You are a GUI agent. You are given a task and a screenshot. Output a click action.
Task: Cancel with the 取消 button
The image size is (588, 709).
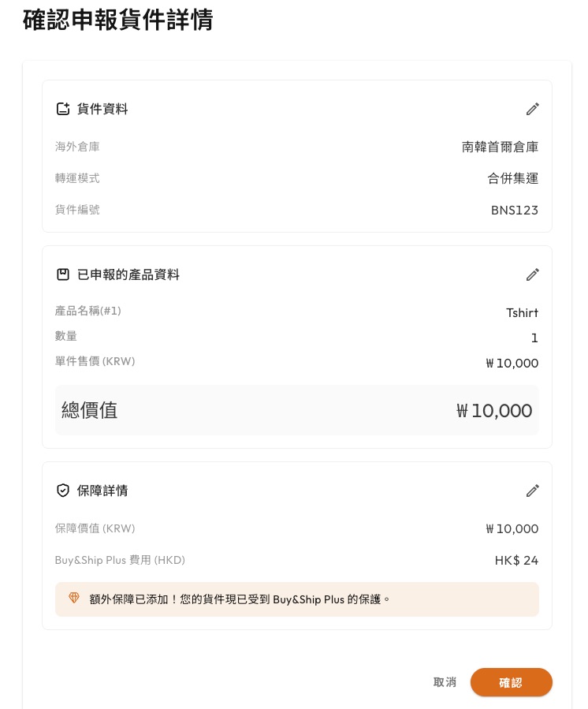[445, 682]
